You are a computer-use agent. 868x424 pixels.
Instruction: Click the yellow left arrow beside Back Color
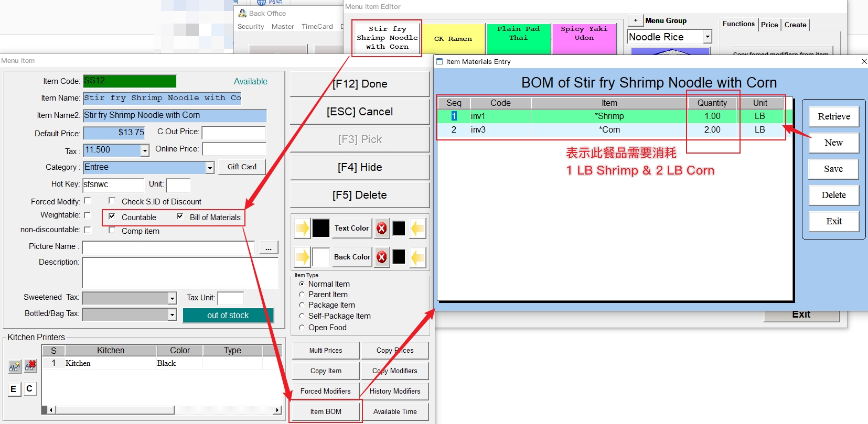click(x=417, y=257)
